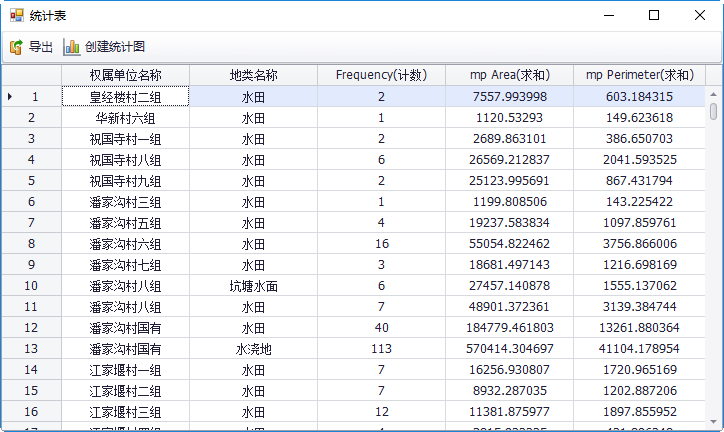
Task: Select row 1 via its row header
Action: [31, 97]
